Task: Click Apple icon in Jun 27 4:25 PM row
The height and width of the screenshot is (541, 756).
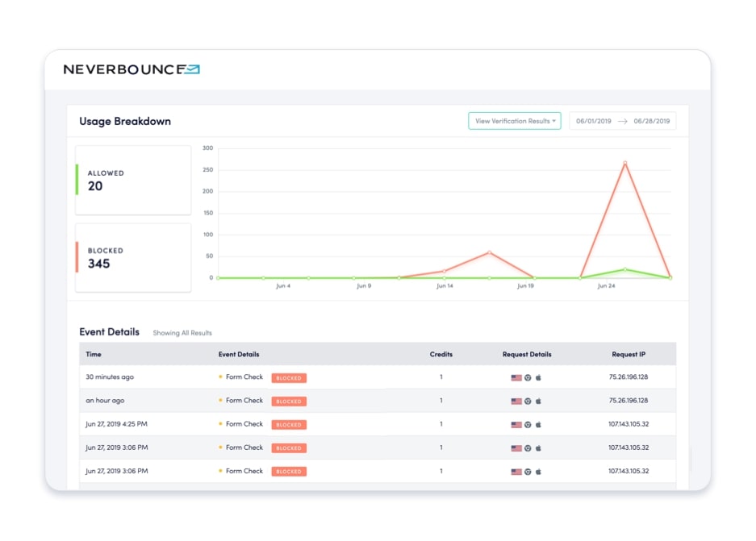Action: click(x=538, y=424)
